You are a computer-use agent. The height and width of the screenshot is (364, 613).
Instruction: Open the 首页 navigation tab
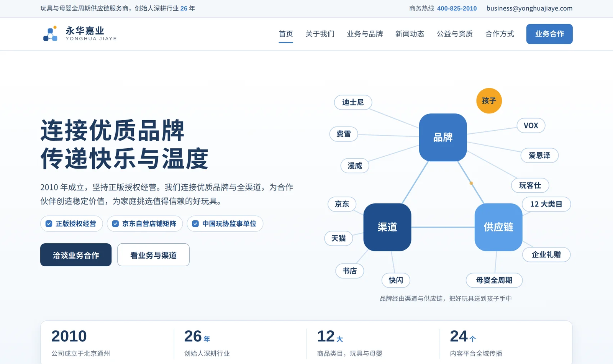pyautogui.click(x=286, y=34)
